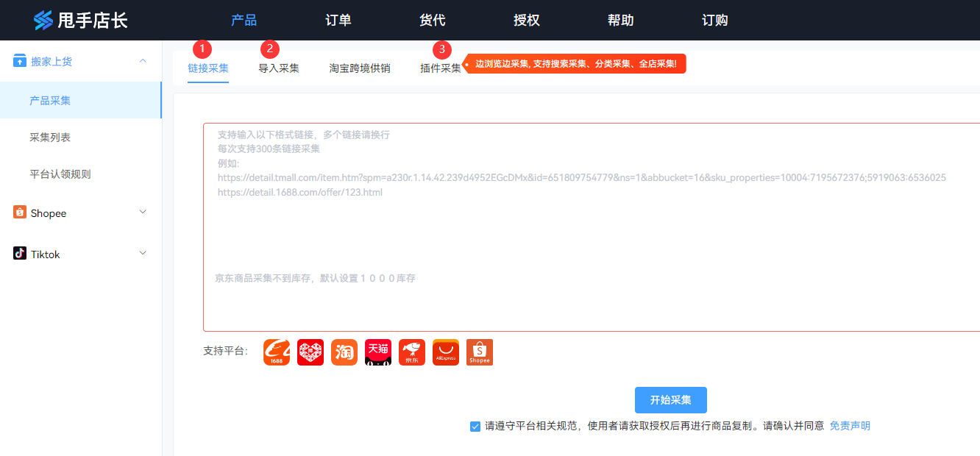Expand the Shopee sidebar menu
Screen dimensions: 980x456
[x=143, y=213]
